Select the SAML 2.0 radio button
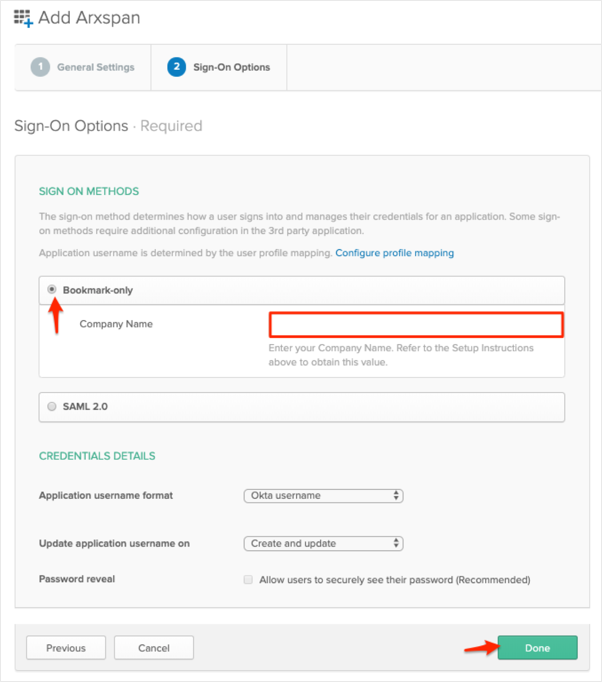 coord(52,407)
